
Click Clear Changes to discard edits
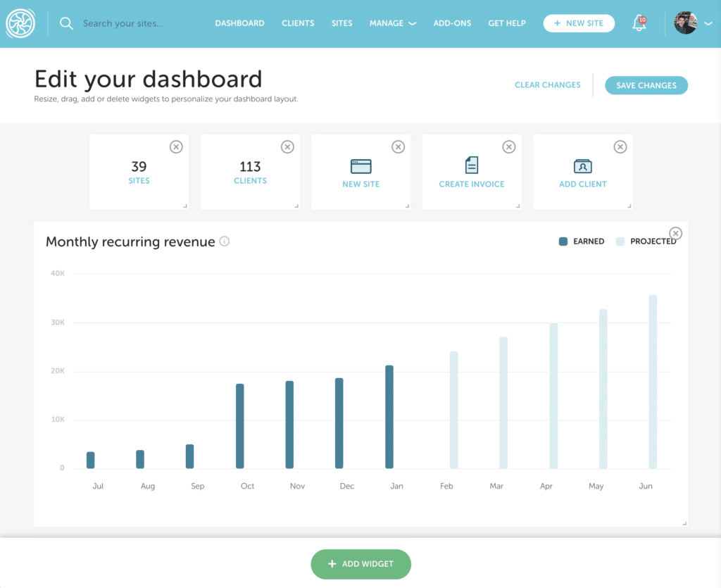coord(547,85)
